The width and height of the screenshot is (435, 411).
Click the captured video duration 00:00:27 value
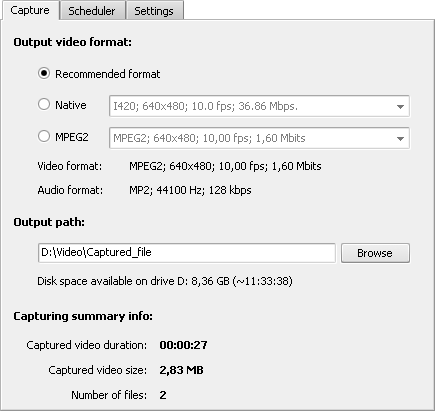(183, 345)
